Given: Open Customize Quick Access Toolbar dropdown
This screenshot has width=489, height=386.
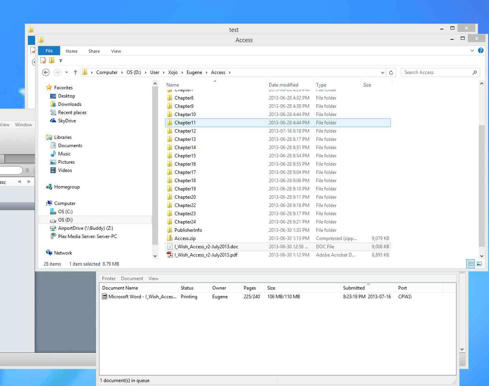Looking at the screenshot, I should (x=60, y=61).
